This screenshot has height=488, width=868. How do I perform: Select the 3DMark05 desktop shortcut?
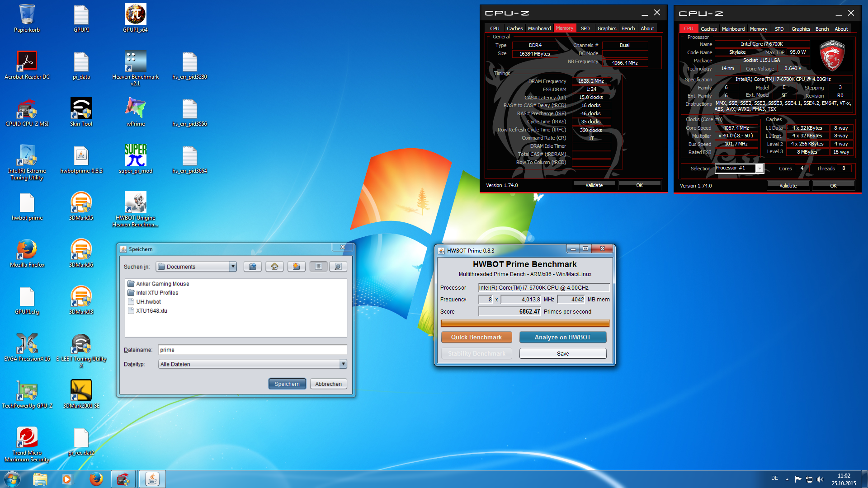click(x=81, y=206)
